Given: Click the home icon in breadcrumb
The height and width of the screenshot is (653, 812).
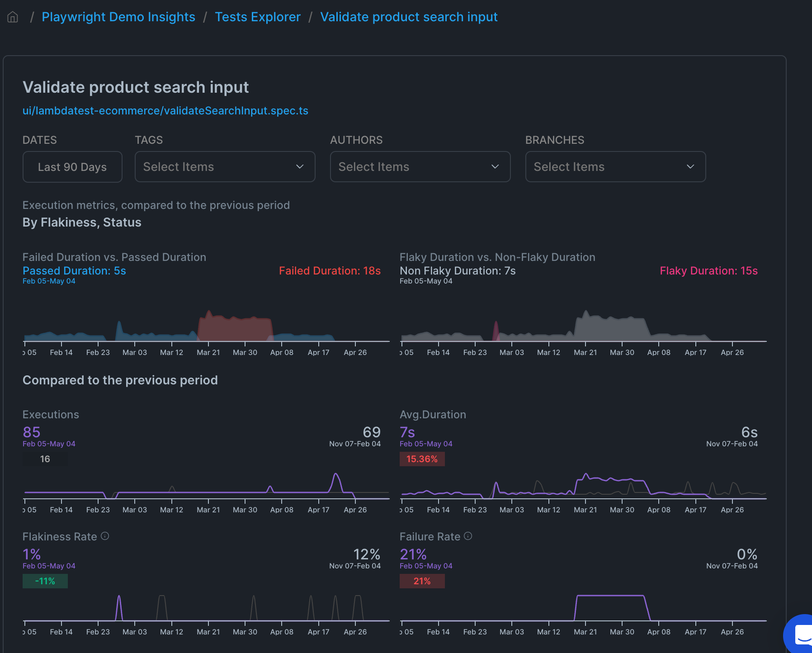Looking at the screenshot, I should click(13, 17).
